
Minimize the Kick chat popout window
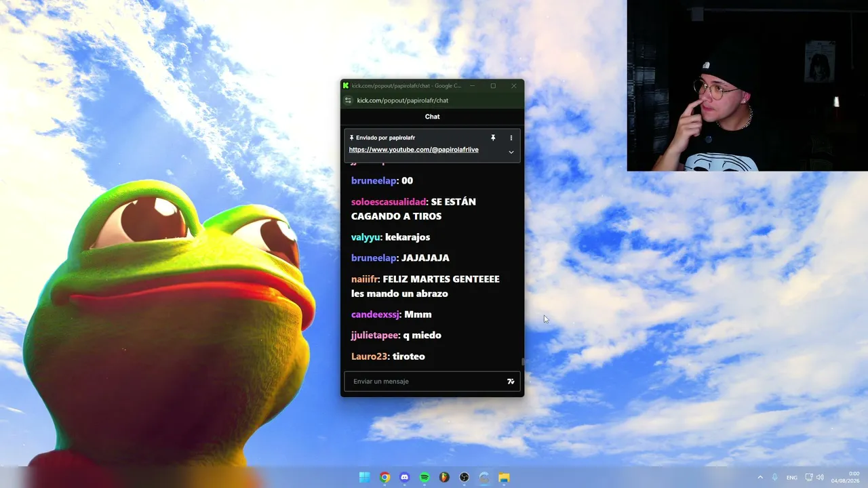tap(473, 85)
